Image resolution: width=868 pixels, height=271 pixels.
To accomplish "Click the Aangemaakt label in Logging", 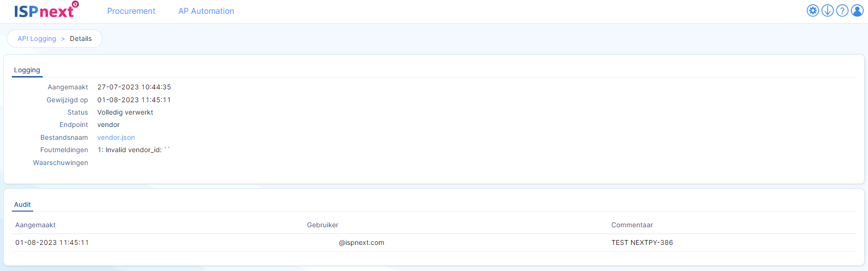I will click(x=67, y=87).
